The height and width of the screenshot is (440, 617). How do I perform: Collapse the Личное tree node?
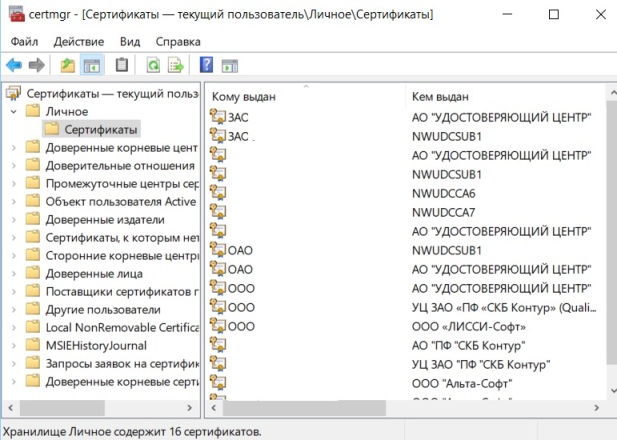(12, 111)
